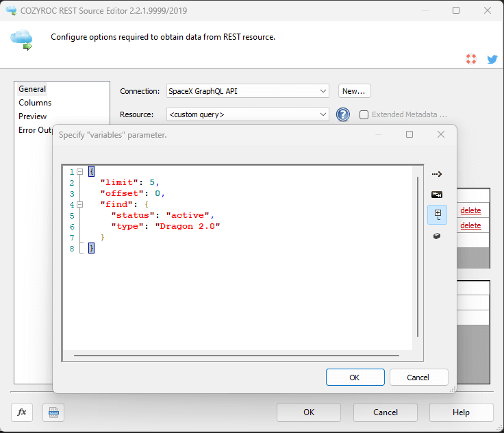504x433 pixels.
Task: Click the documentation print icon button
Action: coord(53,412)
